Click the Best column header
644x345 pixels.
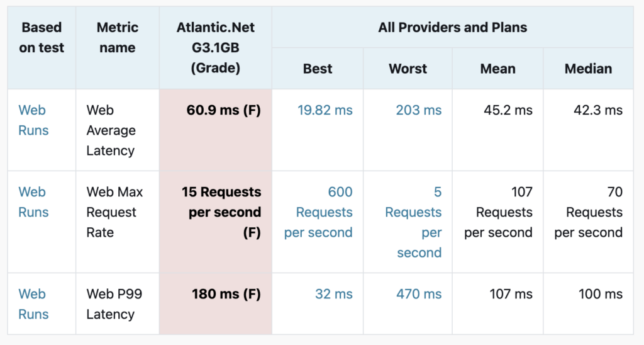318,69
